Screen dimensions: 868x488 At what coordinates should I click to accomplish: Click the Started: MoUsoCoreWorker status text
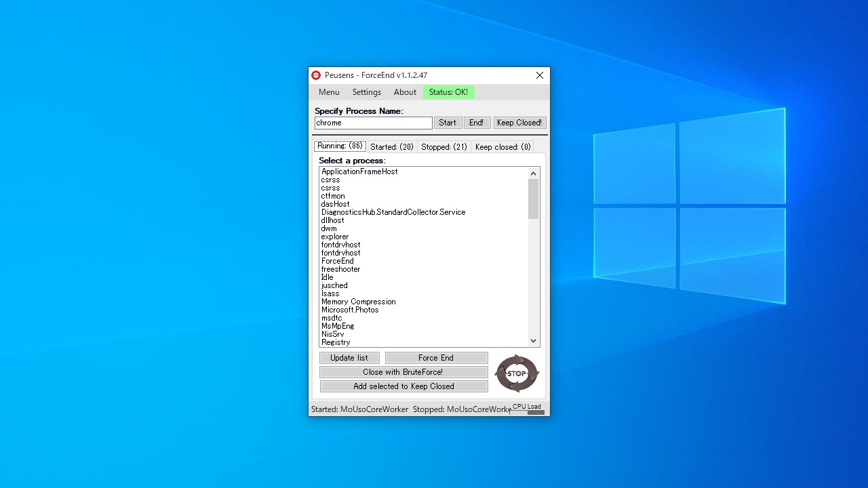click(359, 409)
